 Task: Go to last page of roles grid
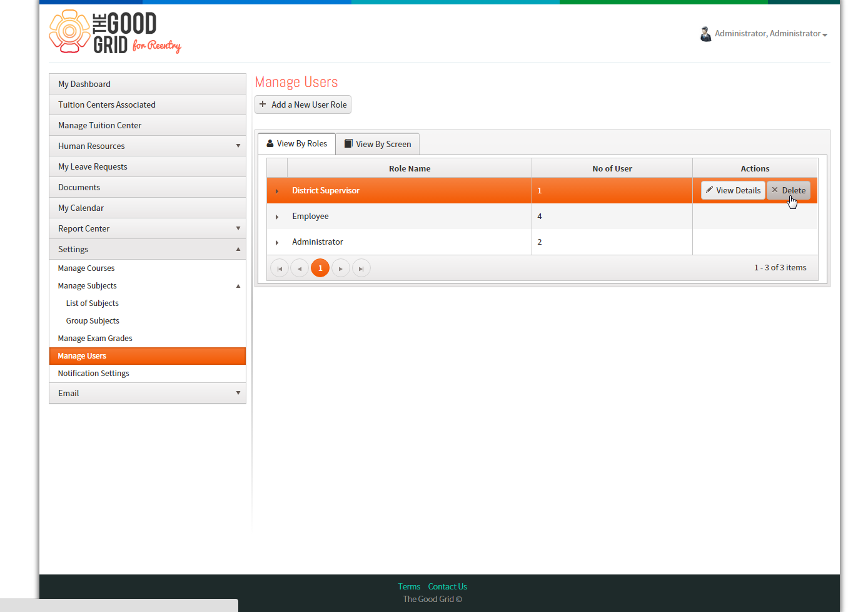pos(361,268)
